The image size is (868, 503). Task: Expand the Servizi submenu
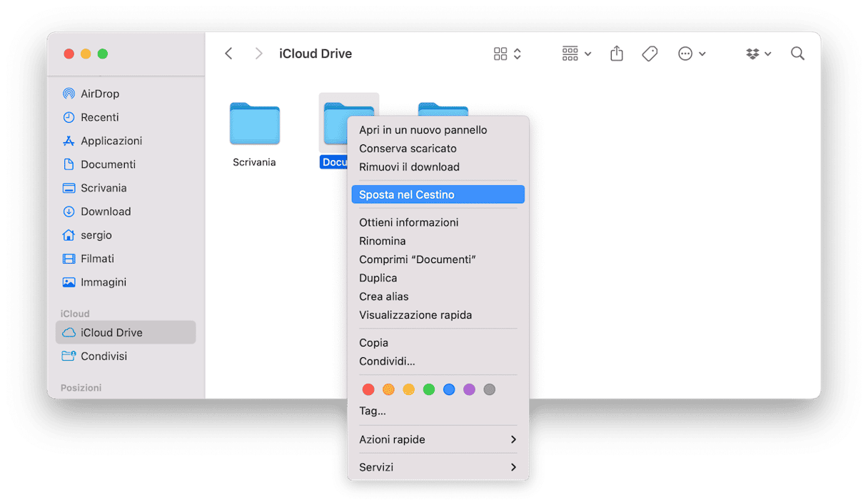[438, 467]
